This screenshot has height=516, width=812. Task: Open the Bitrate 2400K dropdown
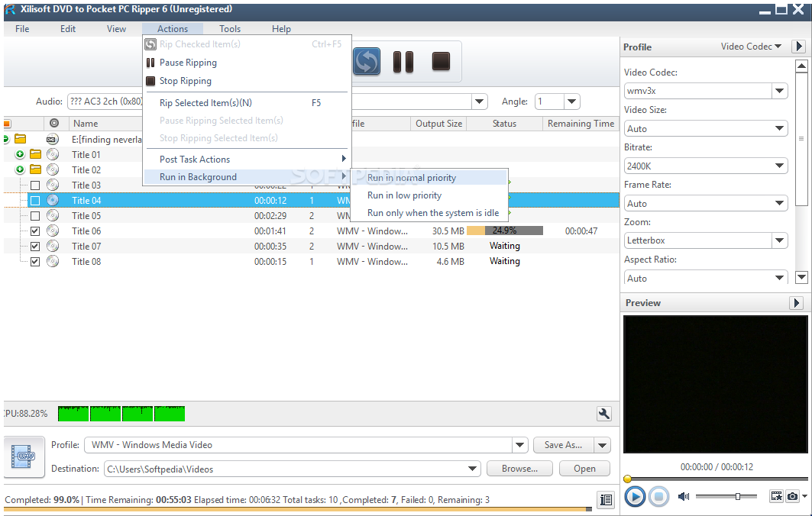(x=779, y=166)
